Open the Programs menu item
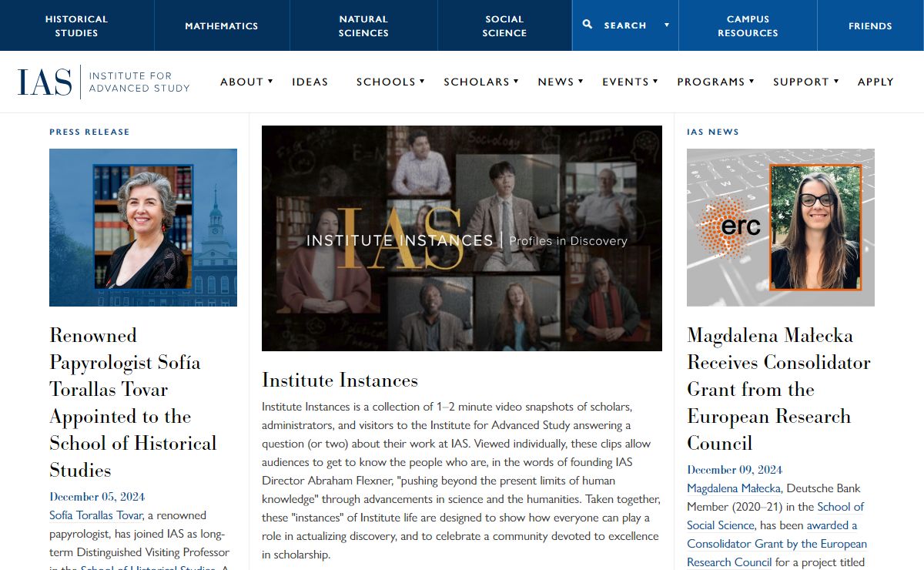The height and width of the screenshot is (570, 924). (x=711, y=82)
